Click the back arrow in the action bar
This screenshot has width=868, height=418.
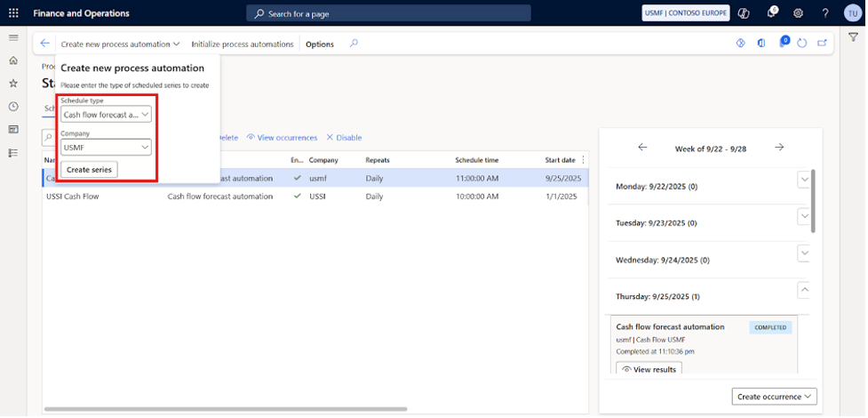point(45,44)
